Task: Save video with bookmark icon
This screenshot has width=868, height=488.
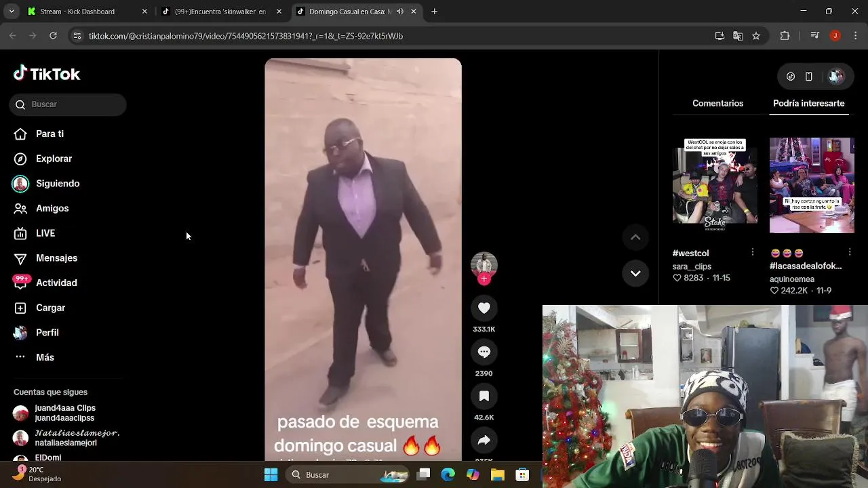Action: pos(484,396)
